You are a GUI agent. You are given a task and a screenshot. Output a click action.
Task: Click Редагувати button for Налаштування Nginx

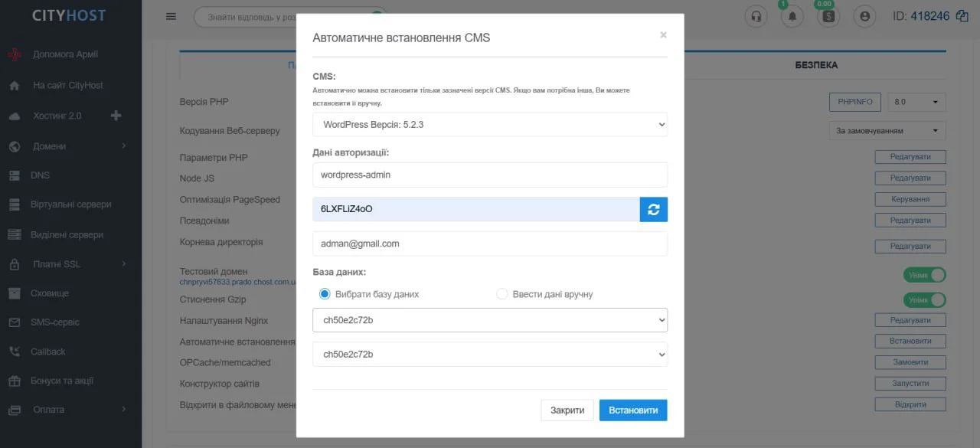point(910,320)
